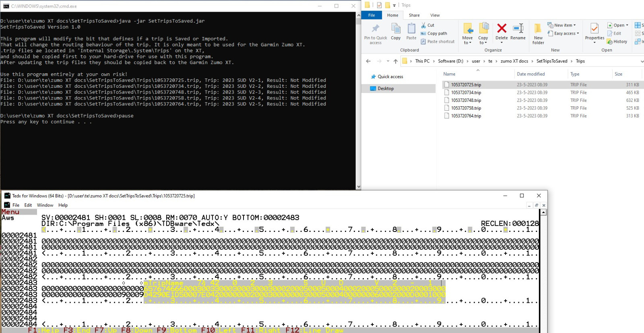
Task: Expand the Open dropdown arrow
Action: click(627, 25)
